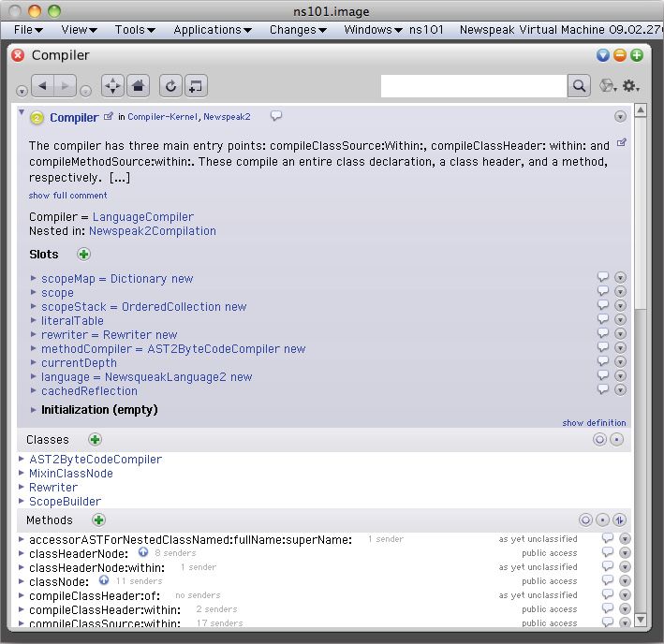The width and height of the screenshot is (664, 644).
Task: Open the Applications menu
Action: tap(213, 30)
